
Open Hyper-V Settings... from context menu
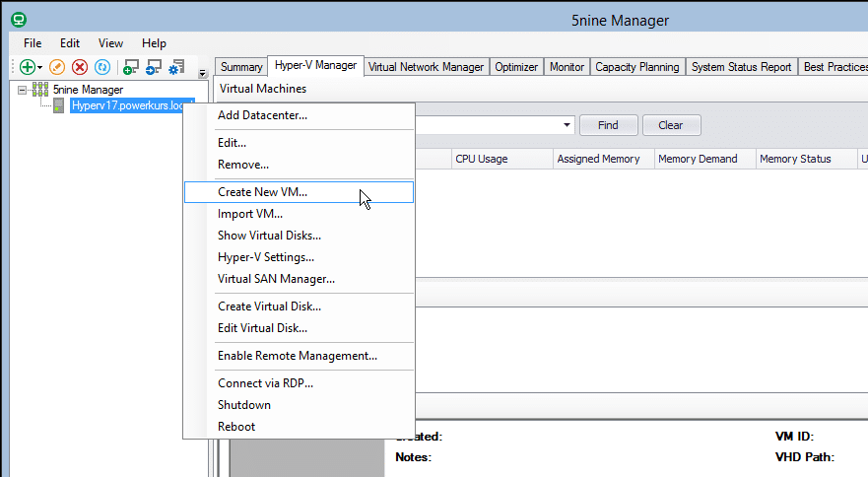[x=299, y=257]
